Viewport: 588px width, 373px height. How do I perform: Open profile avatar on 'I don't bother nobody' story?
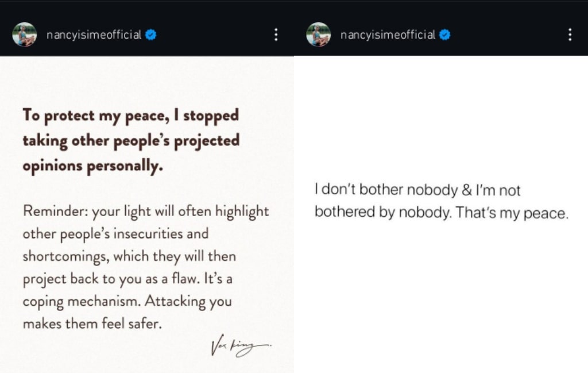[319, 34]
